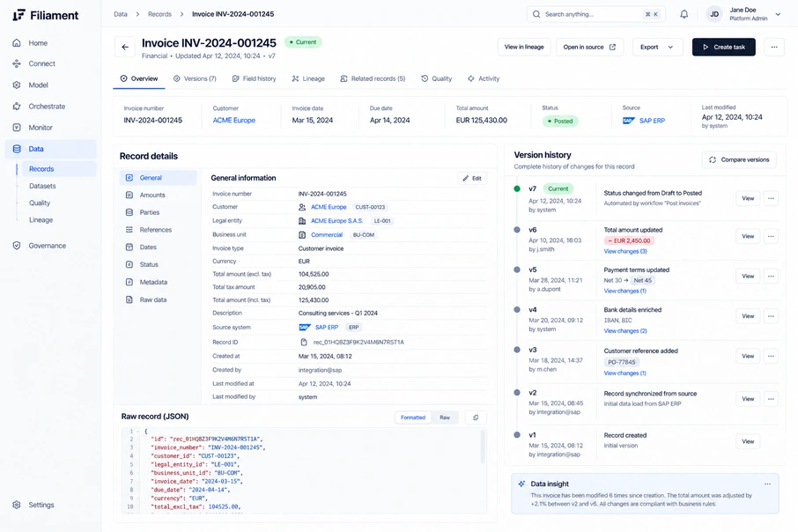
Task: Click the back arrow button beside invoice title
Action: tap(125, 48)
